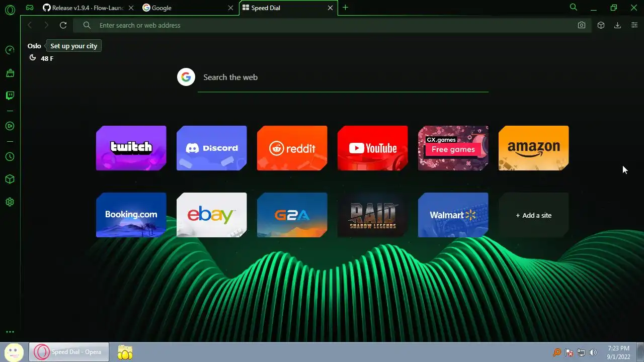Close the Release v1.9.4 tab

pyautogui.click(x=131, y=8)
